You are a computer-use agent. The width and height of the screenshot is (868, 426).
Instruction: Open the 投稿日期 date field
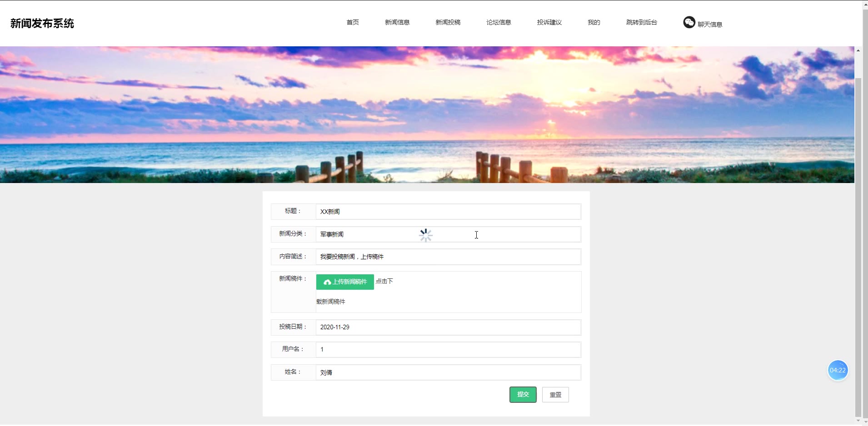[x=448, y=327]
